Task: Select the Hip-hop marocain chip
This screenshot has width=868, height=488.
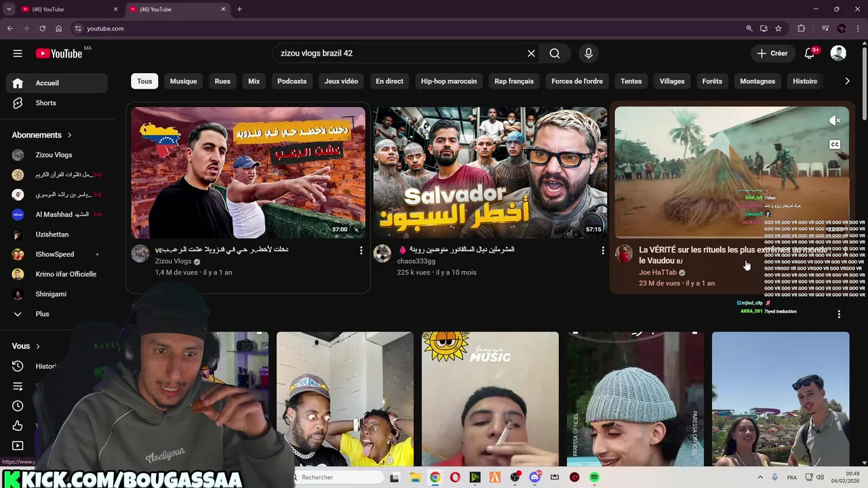Action: coord(448,81)
